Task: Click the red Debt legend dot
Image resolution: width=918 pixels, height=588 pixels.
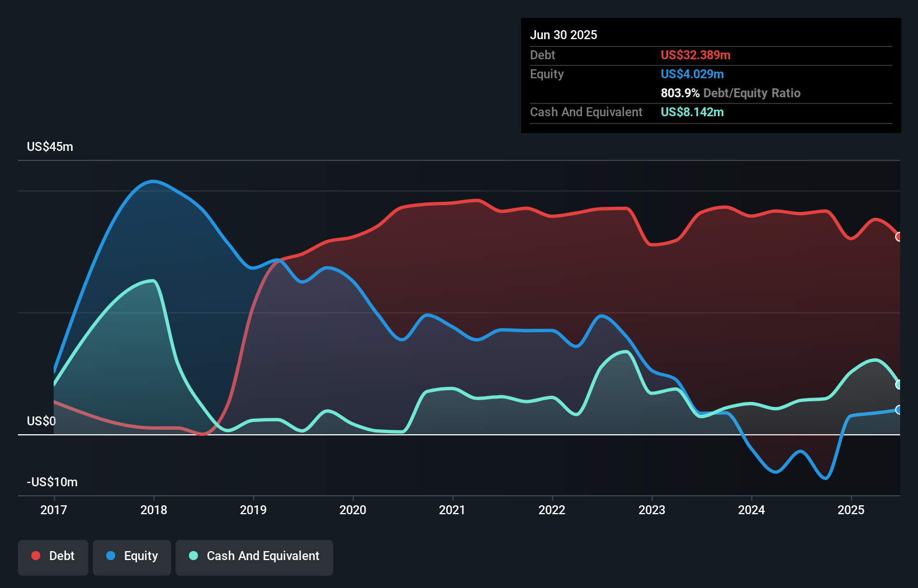Action: [35, 556]
